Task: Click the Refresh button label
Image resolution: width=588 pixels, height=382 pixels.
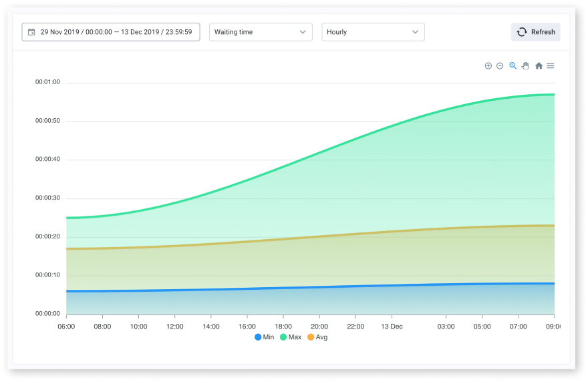Action: (x=543, y=32)
